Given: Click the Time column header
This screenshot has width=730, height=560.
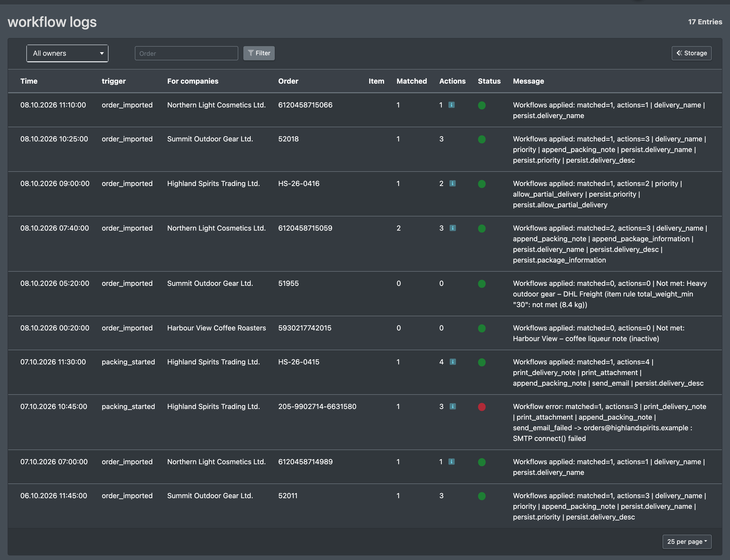Looking at the screenshot, I should [29, 81].
